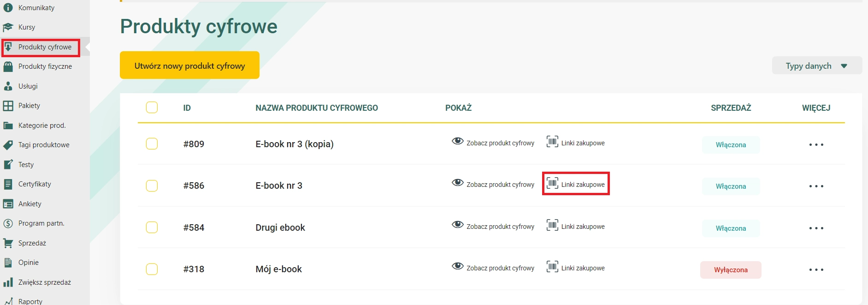This screenshot has height=305, width=868.
Task: Open the three-dot menu for product #318
Action: 816,269
